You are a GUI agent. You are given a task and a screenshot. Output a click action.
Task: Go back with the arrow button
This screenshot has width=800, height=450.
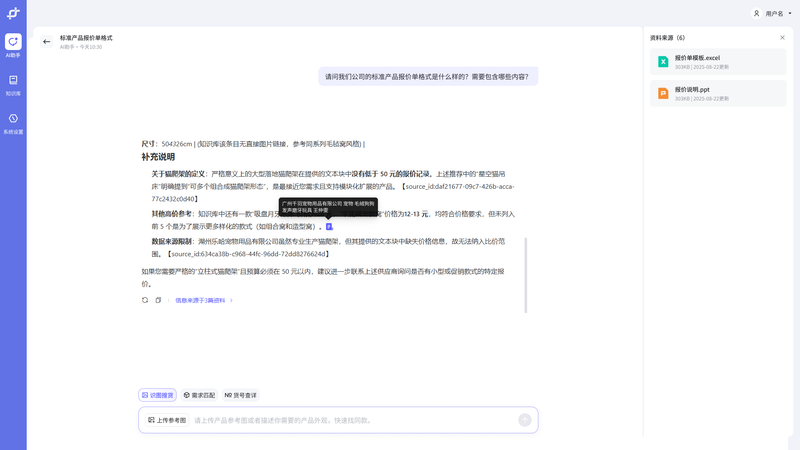[x=47, y=42]
